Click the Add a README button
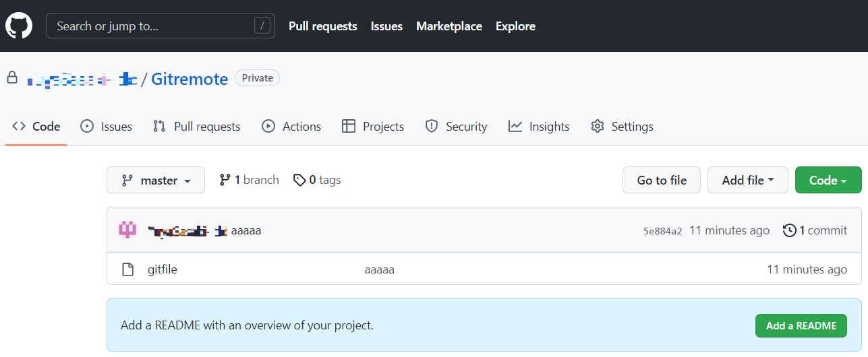Screen dimensions: 868x357 [x=801, y=325]
